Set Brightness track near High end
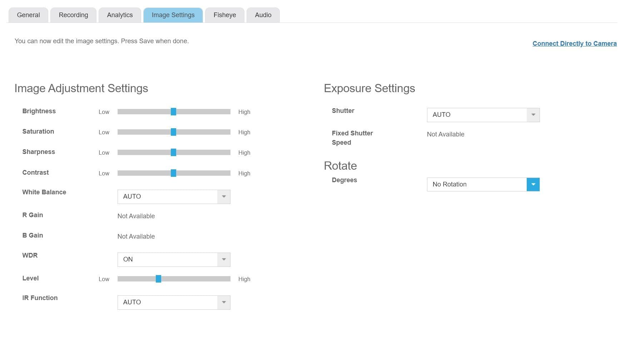Image resolution: width=635 pixels, height=364 pixels. click(x=225, y=112)
